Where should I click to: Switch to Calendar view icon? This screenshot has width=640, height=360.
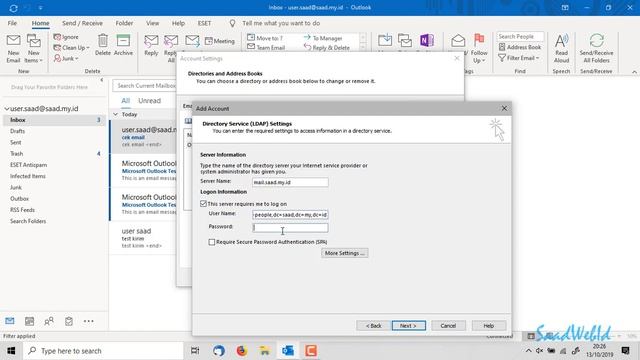point(29,321)
